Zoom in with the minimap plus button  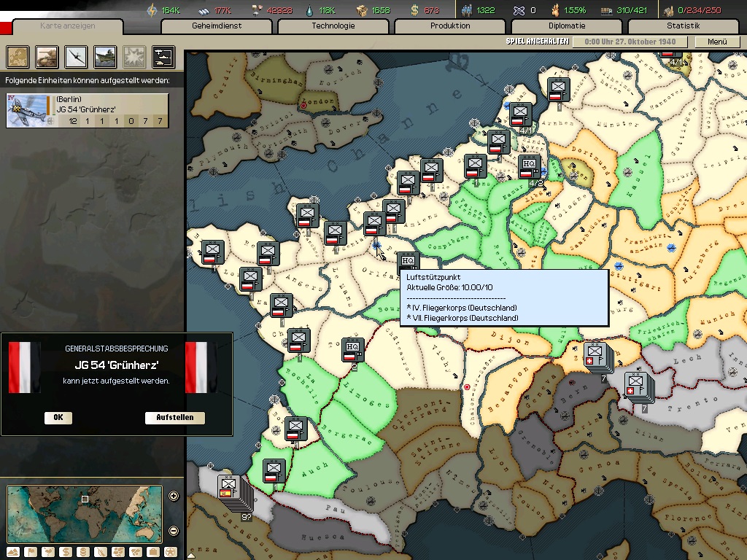(174, 497)
